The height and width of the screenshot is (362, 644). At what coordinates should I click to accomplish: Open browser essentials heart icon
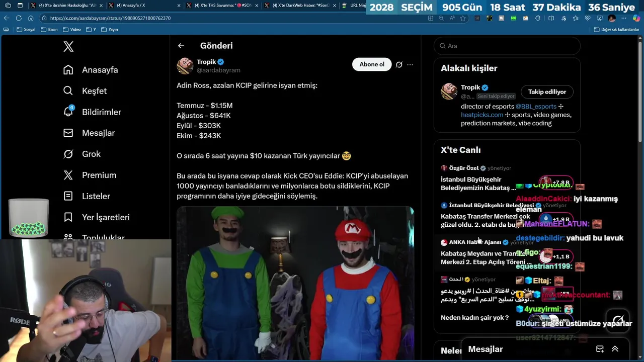pyautogui.click(x=587, y=18)
